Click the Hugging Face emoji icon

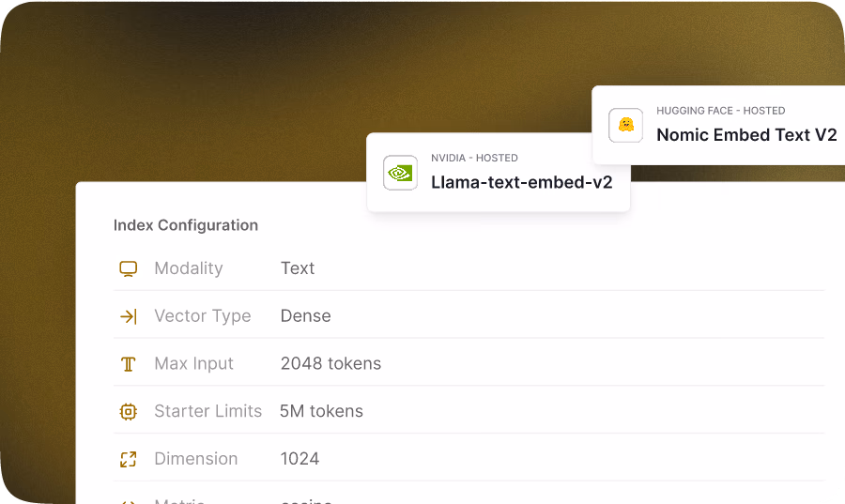[x=625, y=125]
